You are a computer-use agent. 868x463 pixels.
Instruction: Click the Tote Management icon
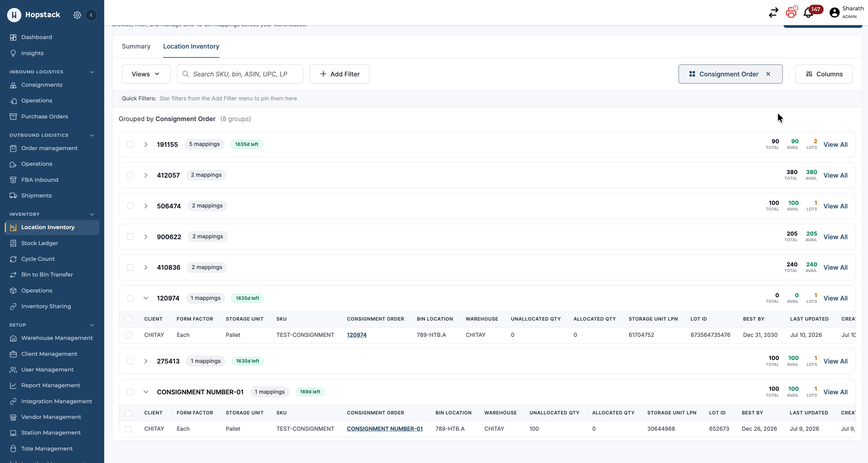click(13, 448)
